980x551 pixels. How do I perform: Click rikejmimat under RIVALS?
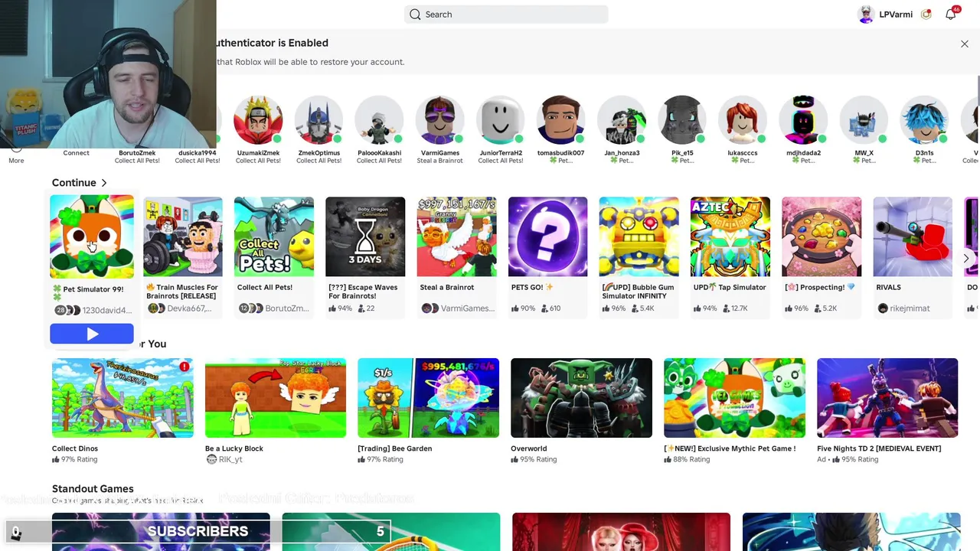(x=910, y=308)
